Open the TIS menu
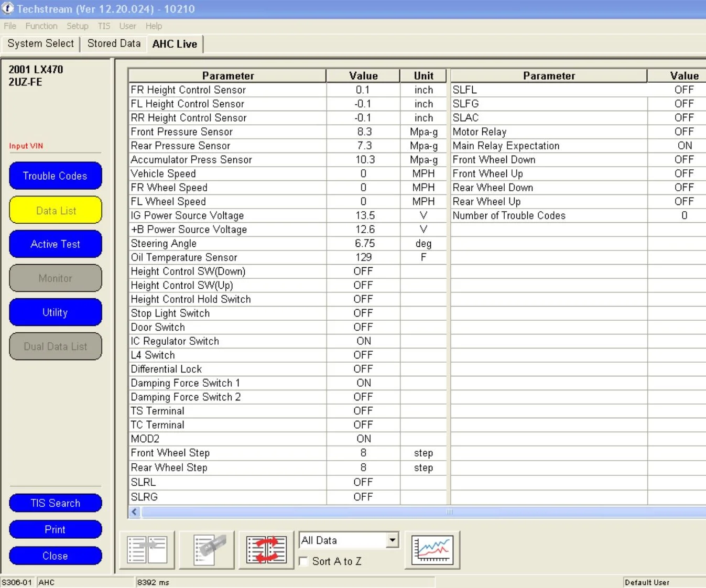This screenshot has width=706, height=588. point(104,26)
